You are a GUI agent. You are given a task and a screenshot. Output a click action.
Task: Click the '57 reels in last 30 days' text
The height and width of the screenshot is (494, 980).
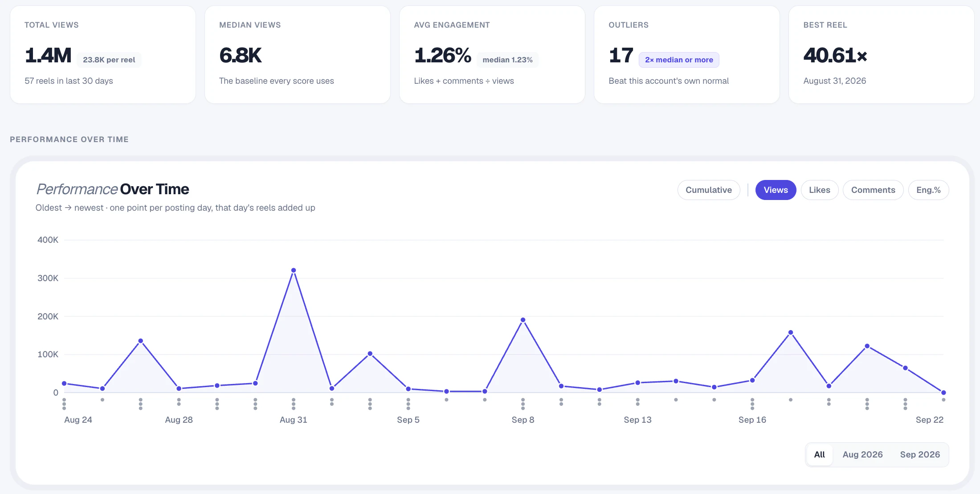[69, 81]
